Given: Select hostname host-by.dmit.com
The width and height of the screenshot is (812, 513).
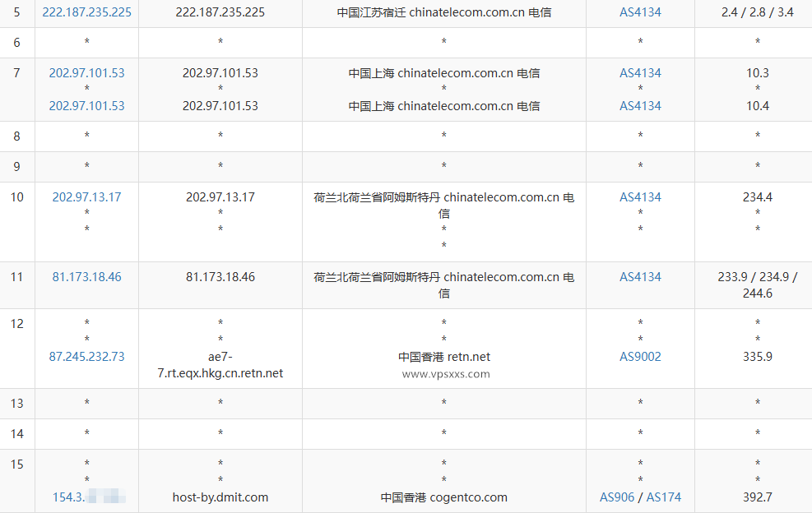Looking at the screenshot, I should coord(220,497).
